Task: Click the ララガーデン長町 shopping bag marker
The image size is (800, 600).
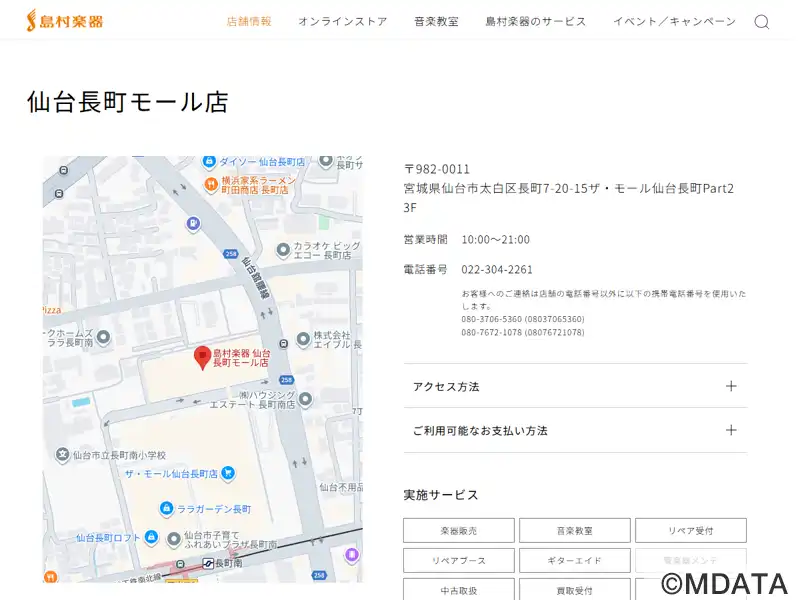Action: pyautogui.click(x=166, y=508)
